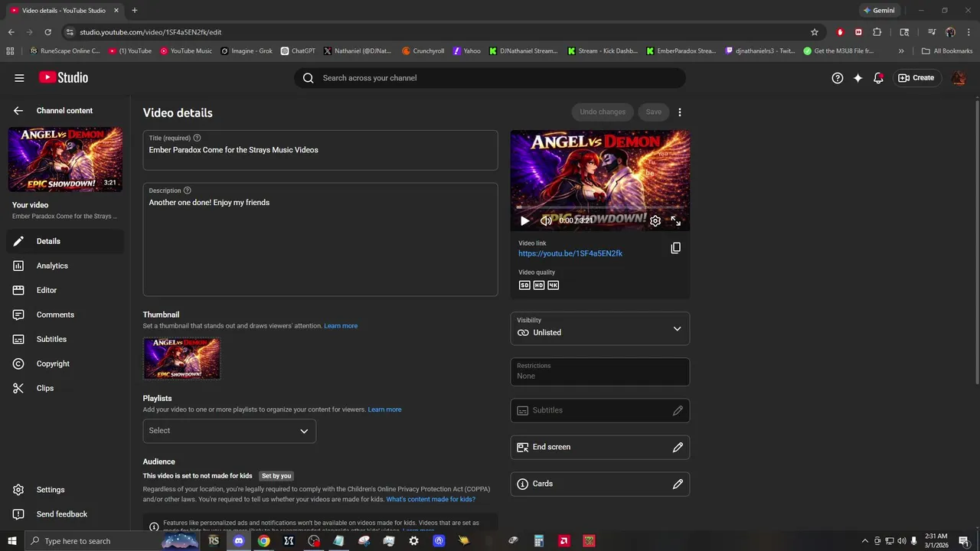This screenshot has height=551, width=980.
Task: Click Learn more under Playlists
Action: 384,409
